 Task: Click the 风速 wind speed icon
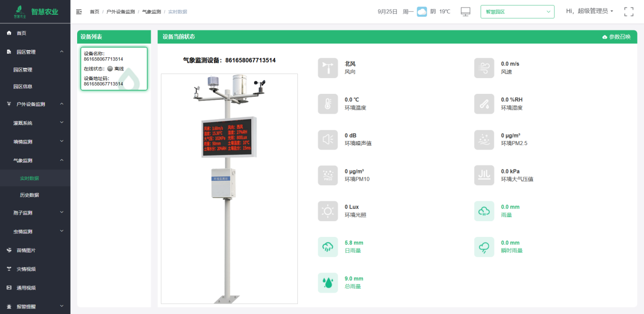pyautogui.click(x=484, y=68)
